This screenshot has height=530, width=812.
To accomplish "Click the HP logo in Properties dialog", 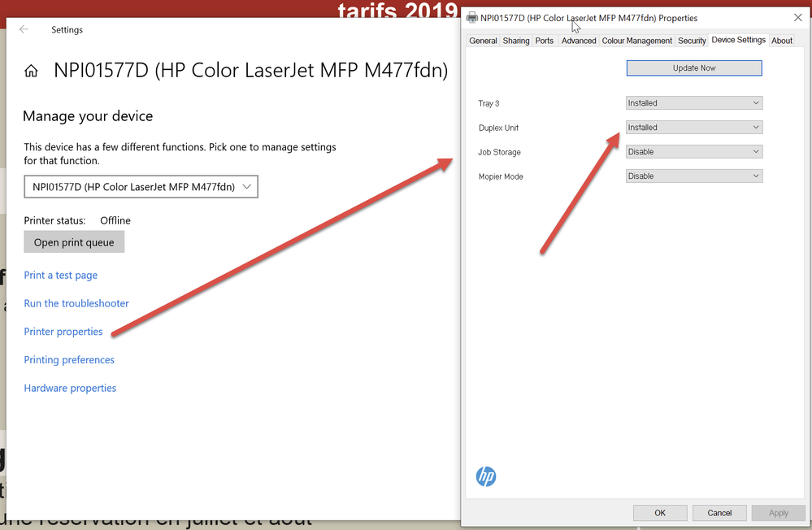I will (x=486, y=476).
